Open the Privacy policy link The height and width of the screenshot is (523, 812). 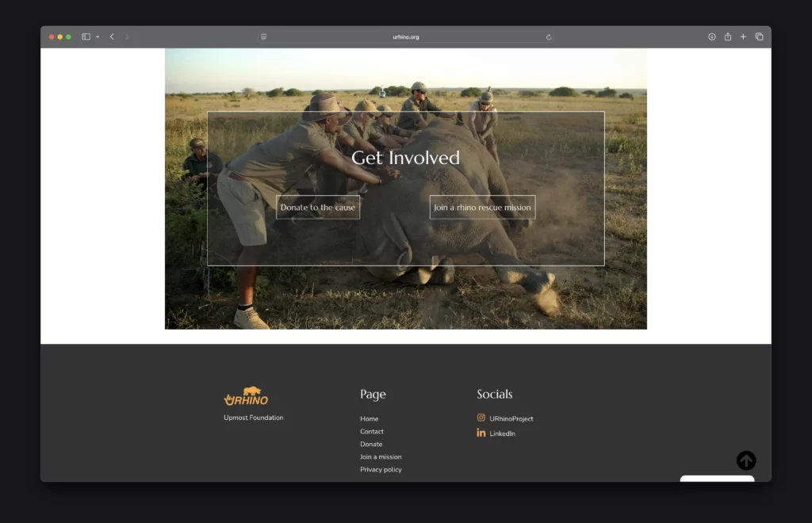click(x=381, y=470)
